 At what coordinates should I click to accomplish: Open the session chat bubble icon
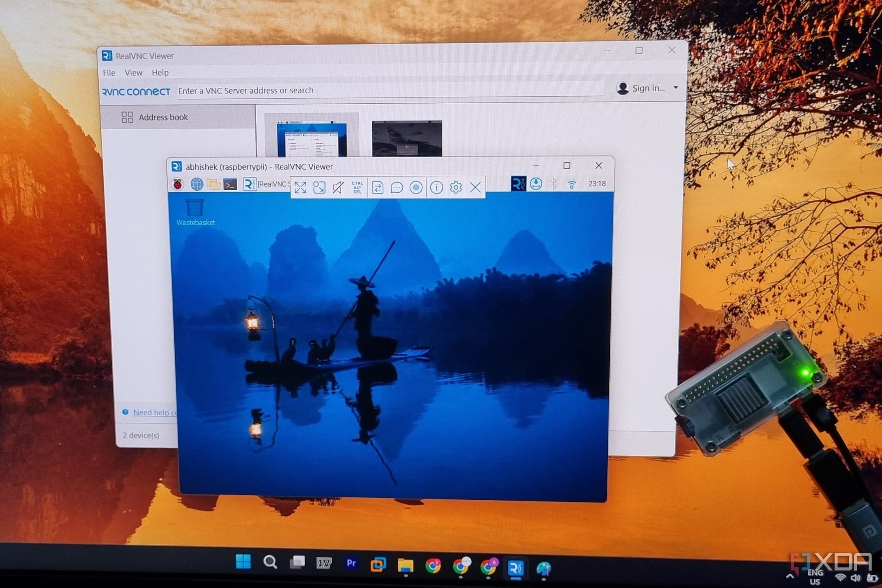(396, 187)
